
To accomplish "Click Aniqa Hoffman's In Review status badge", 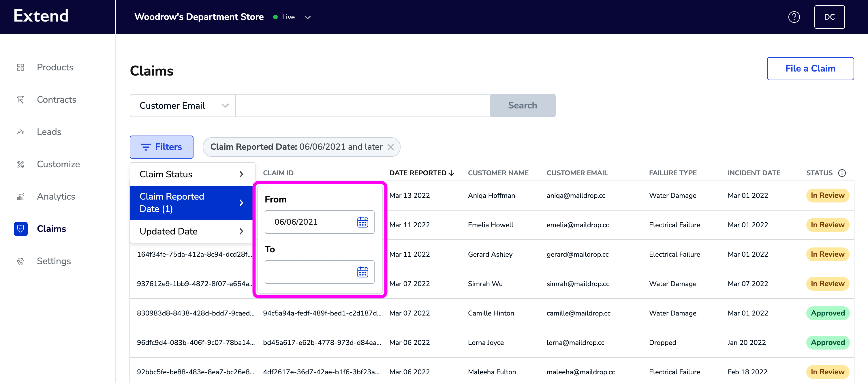I will click(x=828, y=195).
